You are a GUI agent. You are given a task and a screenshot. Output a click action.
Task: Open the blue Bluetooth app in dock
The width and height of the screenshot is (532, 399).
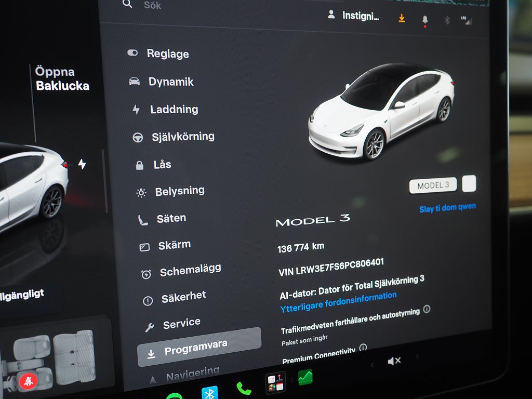click(210, 393)
